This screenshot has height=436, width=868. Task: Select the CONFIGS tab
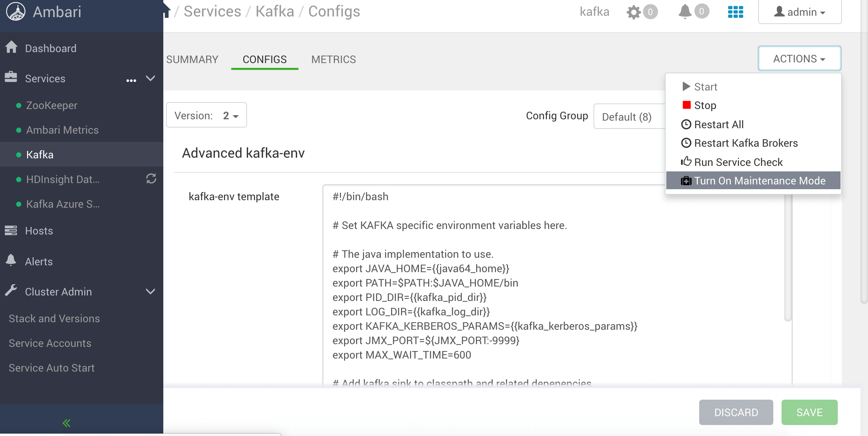(x=265, y=59)
